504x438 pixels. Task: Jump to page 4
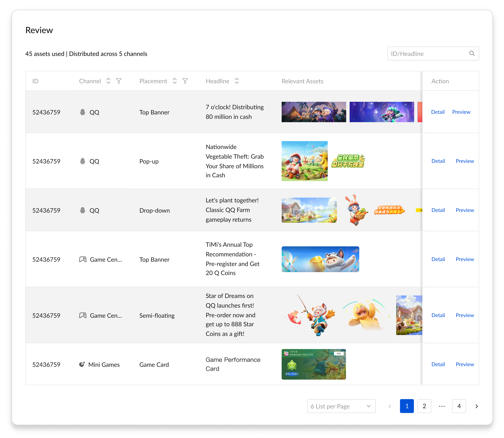459,406
